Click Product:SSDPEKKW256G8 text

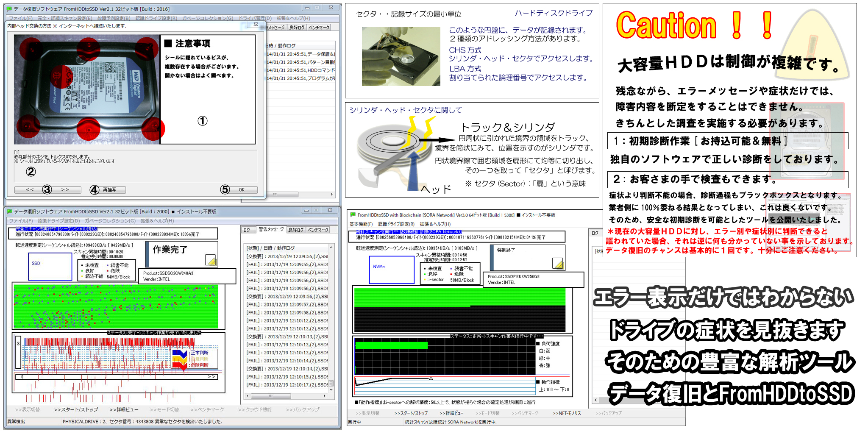[x=513, y=277]
